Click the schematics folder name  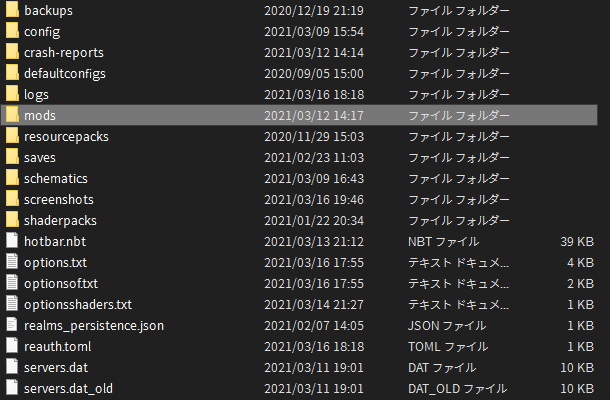56,178
